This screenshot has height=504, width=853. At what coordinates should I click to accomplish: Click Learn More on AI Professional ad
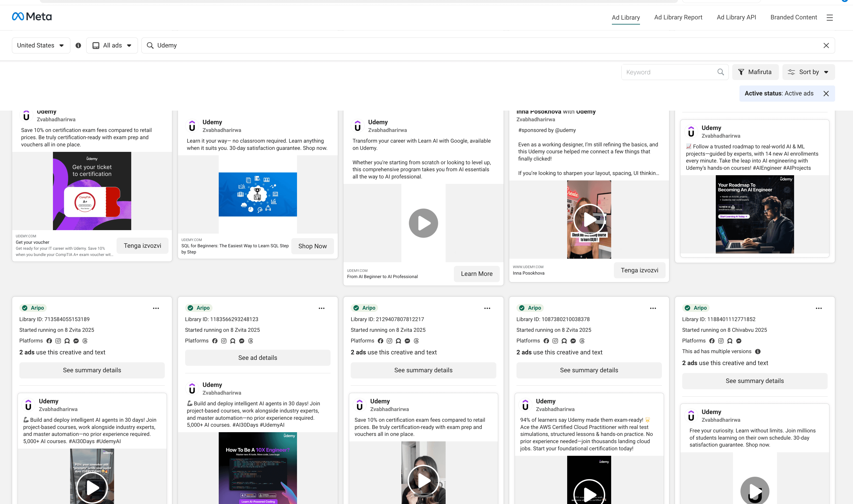476,274
